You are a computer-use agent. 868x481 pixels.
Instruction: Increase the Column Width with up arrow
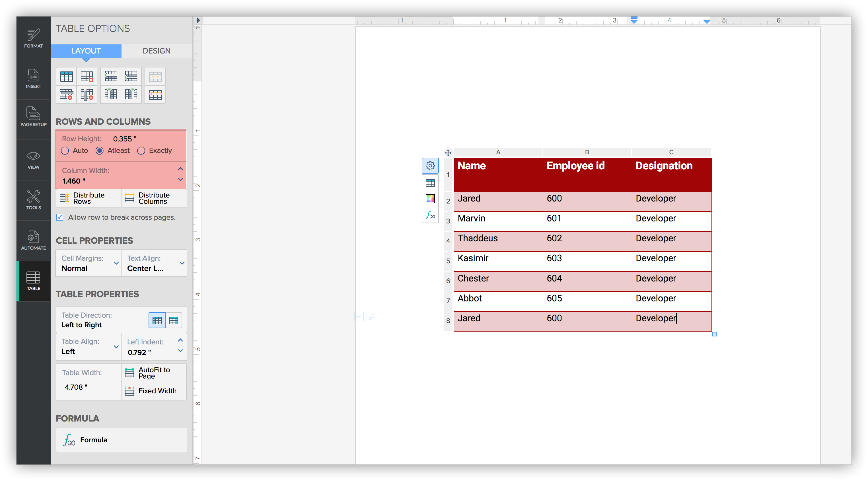click(180, 169)
